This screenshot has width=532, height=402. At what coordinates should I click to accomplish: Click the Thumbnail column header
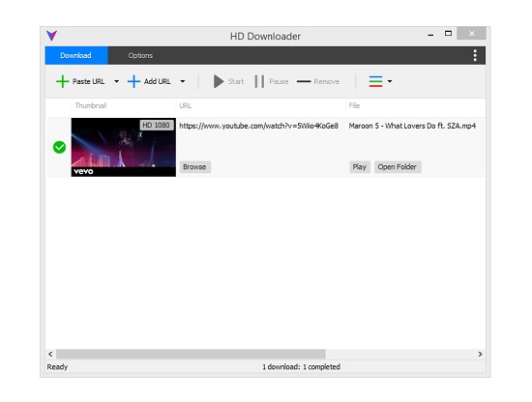[x=91, y=105]
